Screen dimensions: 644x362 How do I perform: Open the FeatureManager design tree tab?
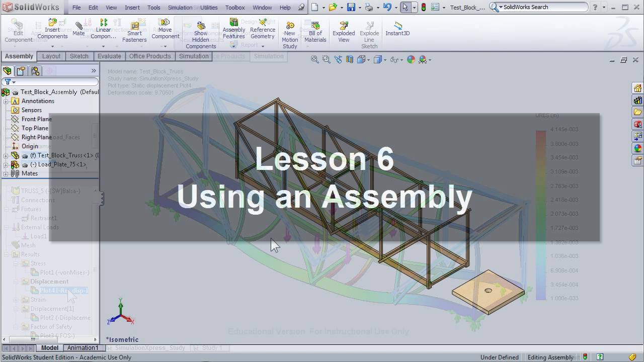tap(7, 71)
